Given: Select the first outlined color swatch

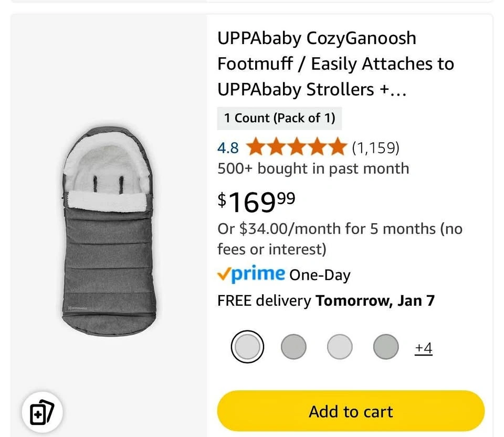Looking at the screenshot, I should point(247,347).
